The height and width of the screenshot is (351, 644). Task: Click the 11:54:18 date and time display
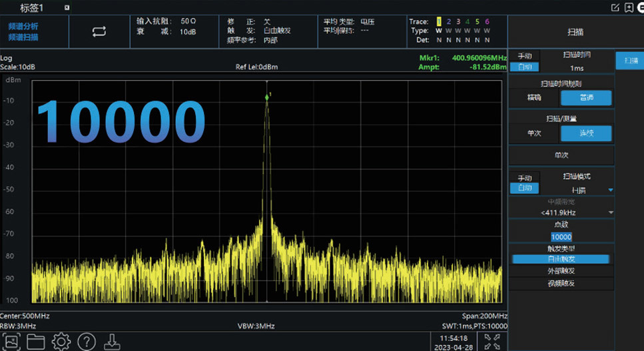(454, 342)
